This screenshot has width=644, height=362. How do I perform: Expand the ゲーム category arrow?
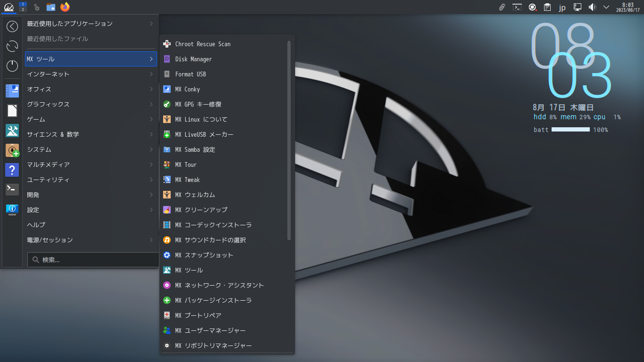pos(151,119)
